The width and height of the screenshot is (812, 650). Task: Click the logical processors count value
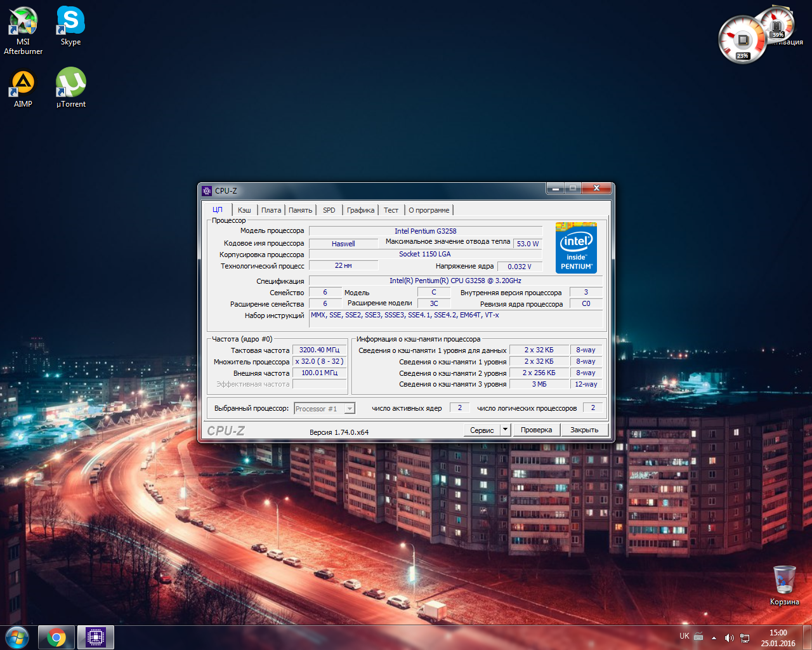(x=593, y=408)
